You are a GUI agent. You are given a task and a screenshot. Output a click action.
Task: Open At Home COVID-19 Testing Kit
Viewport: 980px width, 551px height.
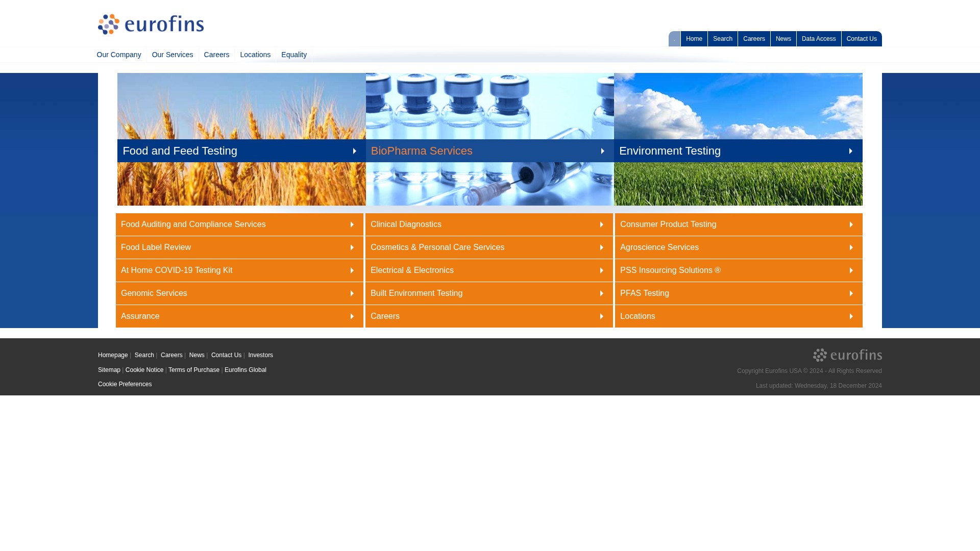click(239, 270)
